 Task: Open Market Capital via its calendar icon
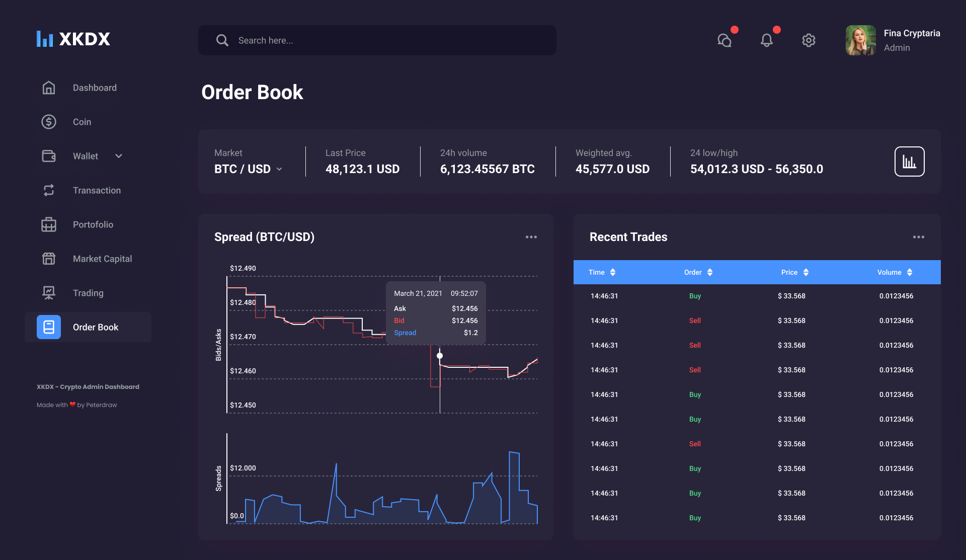tap(49, 259)
